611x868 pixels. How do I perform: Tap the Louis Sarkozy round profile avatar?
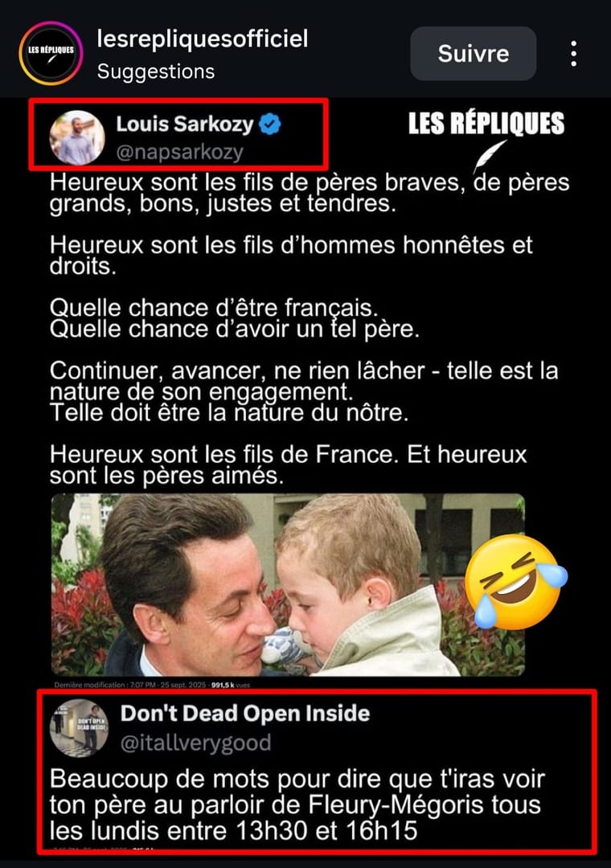coord(77,137)
